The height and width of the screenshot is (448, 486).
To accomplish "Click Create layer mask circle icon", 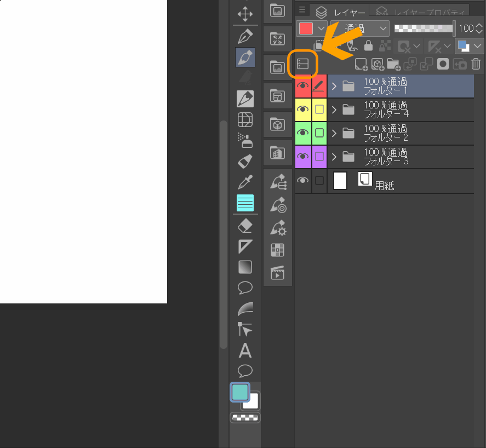I will (443, 64).
